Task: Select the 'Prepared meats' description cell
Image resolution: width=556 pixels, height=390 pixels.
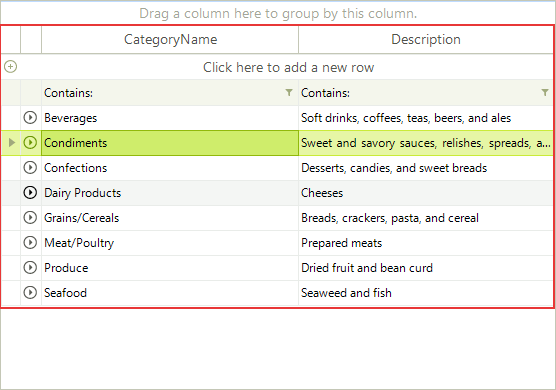Action: click(x=426, y=243)
